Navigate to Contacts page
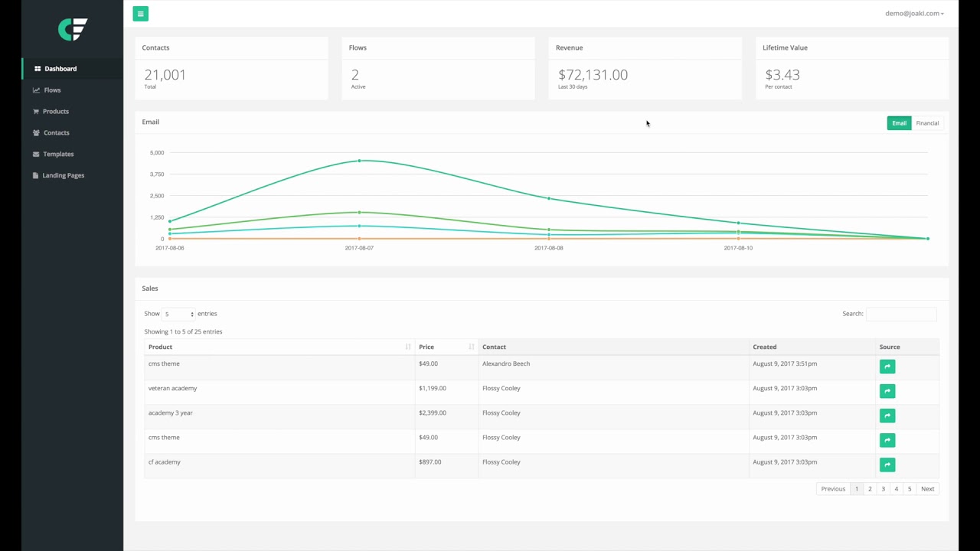The width and height of the screenshot is (980, 551). click(x=73, y=133)
